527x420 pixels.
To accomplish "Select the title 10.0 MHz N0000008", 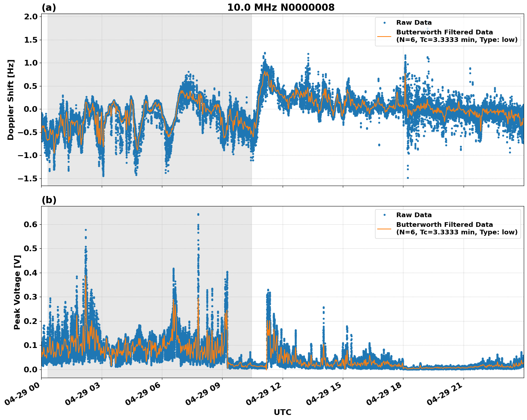I will tap(281, 7).
